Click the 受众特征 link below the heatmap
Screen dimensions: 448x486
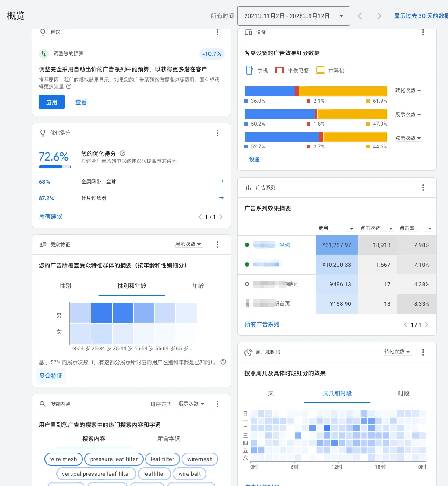(51, 376)
